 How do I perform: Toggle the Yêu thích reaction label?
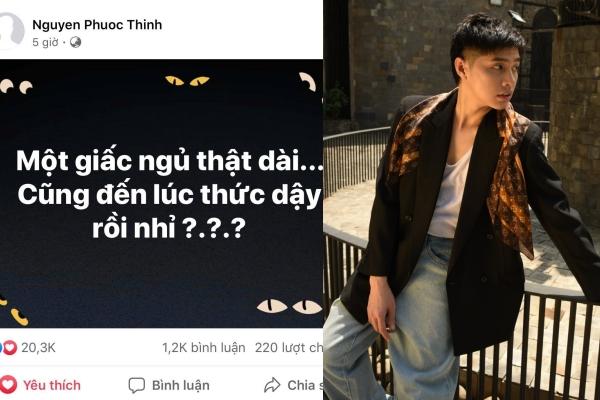[x=52, y=385]
